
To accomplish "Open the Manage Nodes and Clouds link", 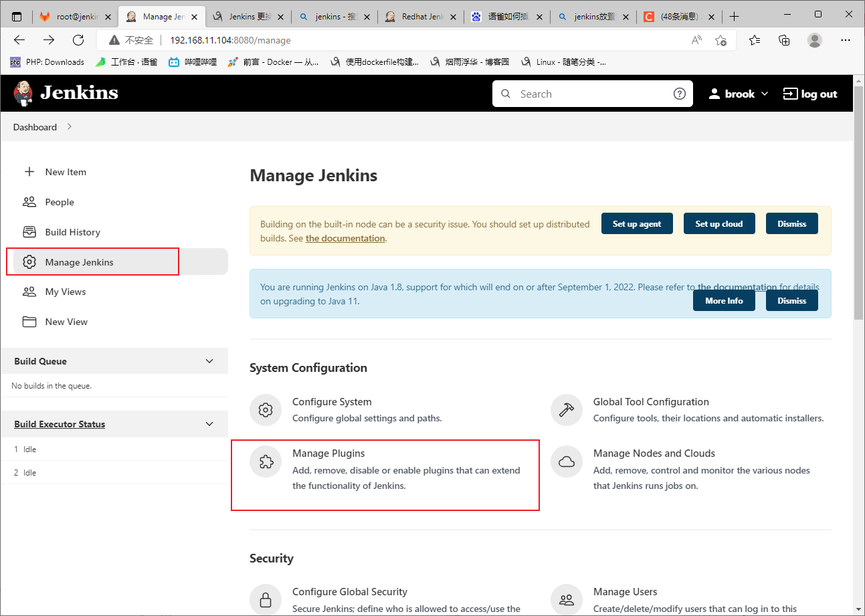I will point(654,453).
